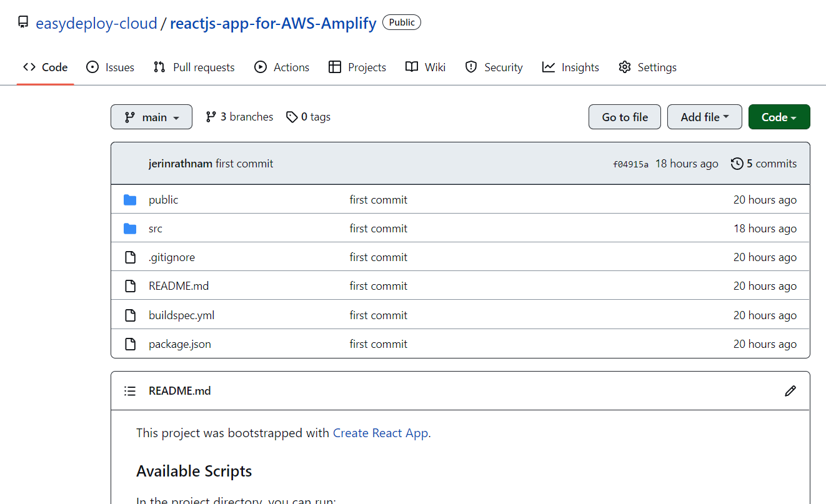Click the Go to file button
Screen dimensions: 826x504
point(625,117)
